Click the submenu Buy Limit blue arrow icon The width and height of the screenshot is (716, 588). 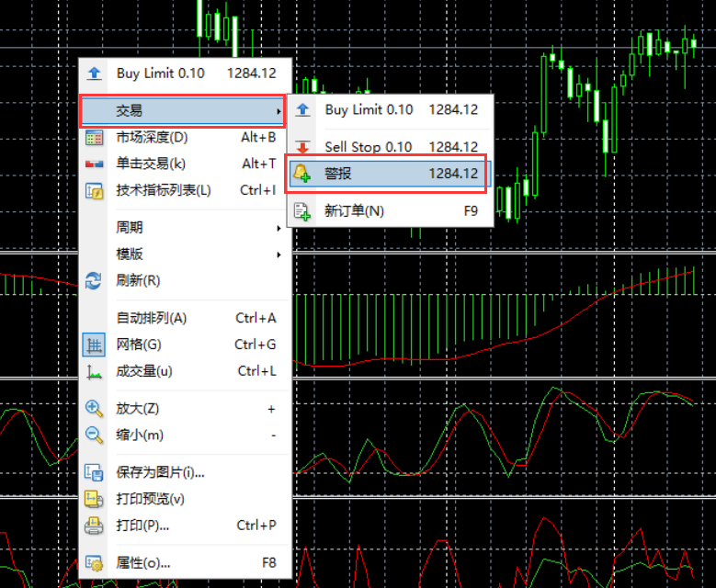(302, 109)
